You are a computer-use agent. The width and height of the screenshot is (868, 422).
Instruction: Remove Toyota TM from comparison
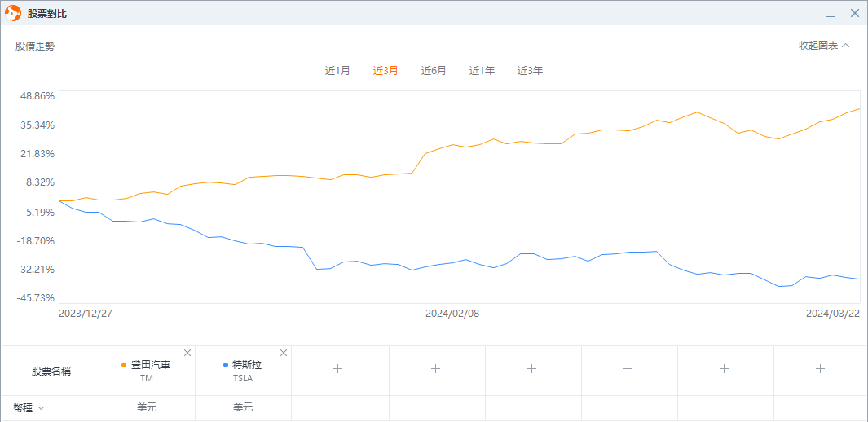tap(187, 353)
